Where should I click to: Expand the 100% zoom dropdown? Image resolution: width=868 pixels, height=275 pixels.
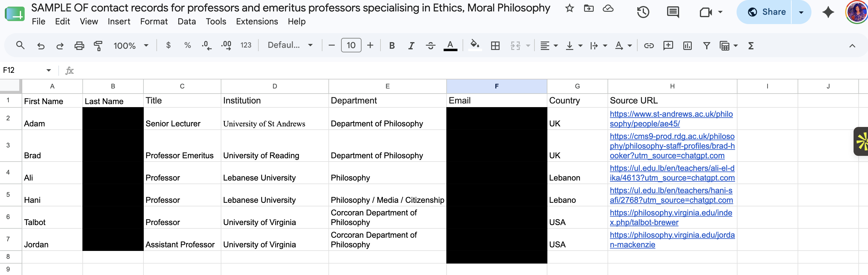click(x=131, y=45)
